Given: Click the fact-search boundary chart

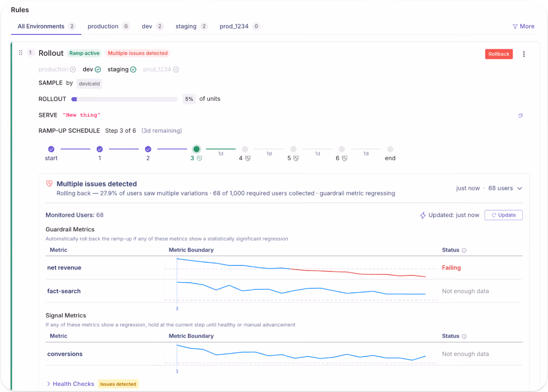Looking at the screenshot, I should click(301, 291).
